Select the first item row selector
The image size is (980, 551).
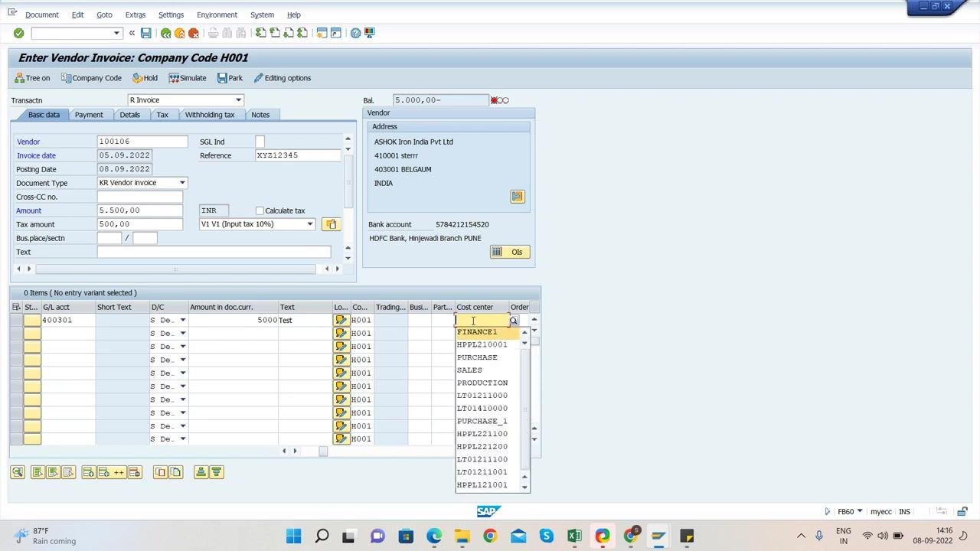[17, 320]
